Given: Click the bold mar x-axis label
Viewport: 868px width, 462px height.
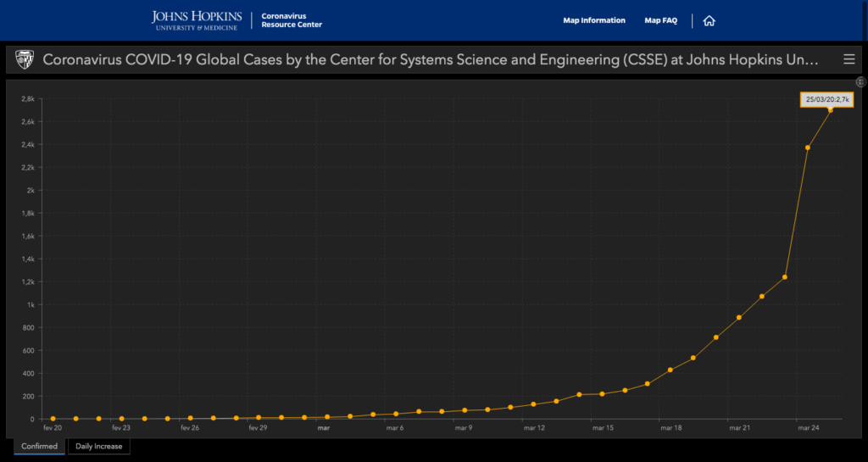Looking at the screenshot, I should click(324, 428).
